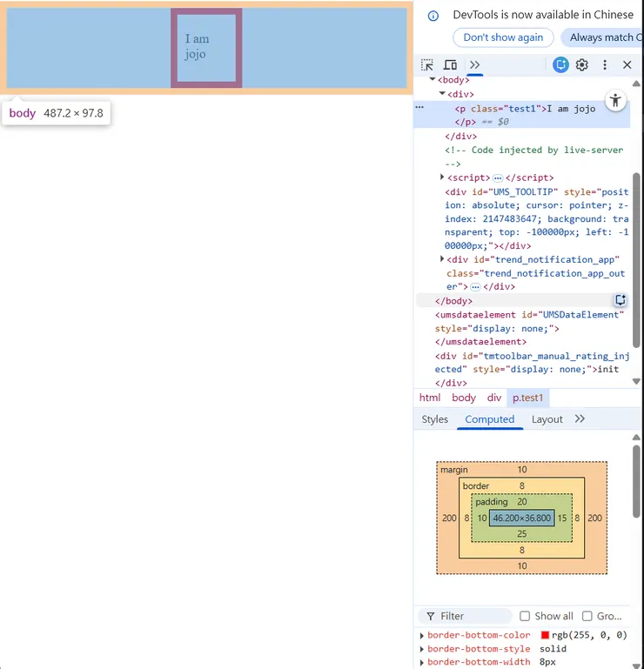This screenshot has width=644, height=669.
Task: Select the UMS_TOOLTIP div node
Action: pyautogui.click(x=536, y=218)
